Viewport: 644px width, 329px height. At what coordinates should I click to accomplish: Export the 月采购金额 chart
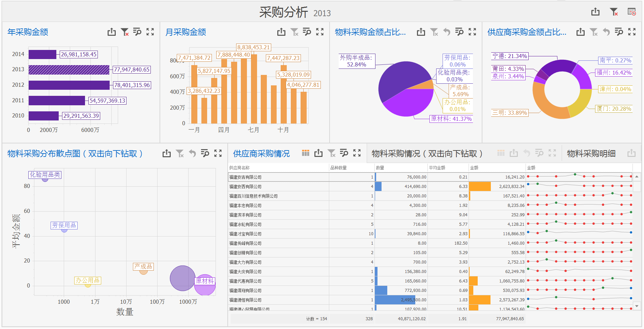[281, 32]
